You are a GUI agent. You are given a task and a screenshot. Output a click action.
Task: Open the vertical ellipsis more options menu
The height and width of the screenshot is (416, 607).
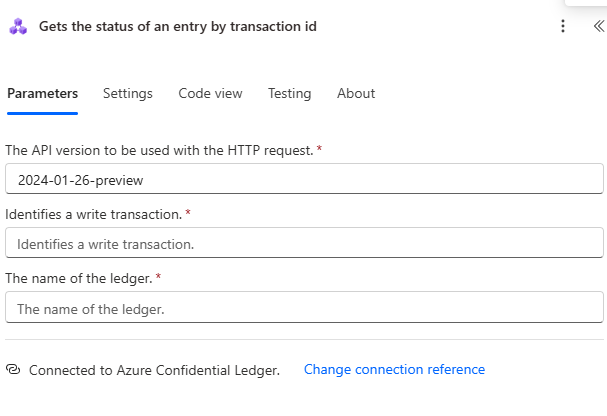563,27
